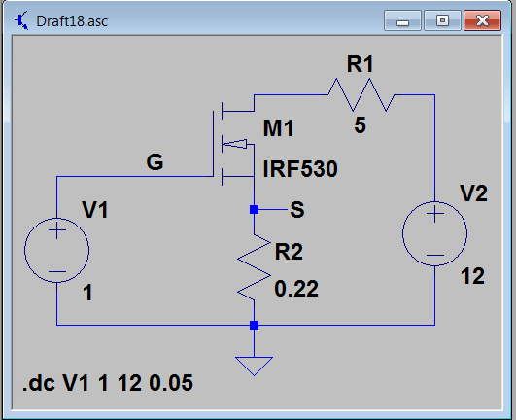Click the G net label
The image size is (516, 420).
pos(155,162)
